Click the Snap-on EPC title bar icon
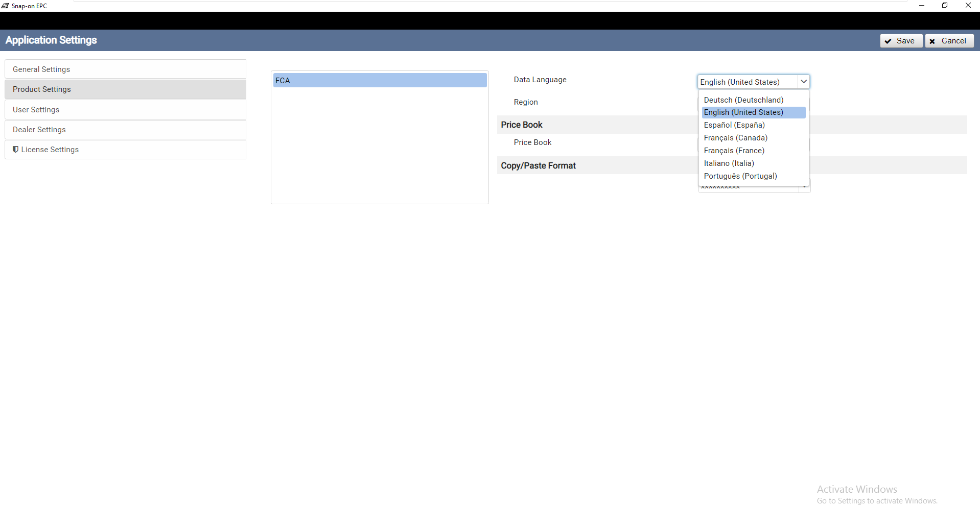Viewport: 980px width, 531px height. [x=5, y=6]
